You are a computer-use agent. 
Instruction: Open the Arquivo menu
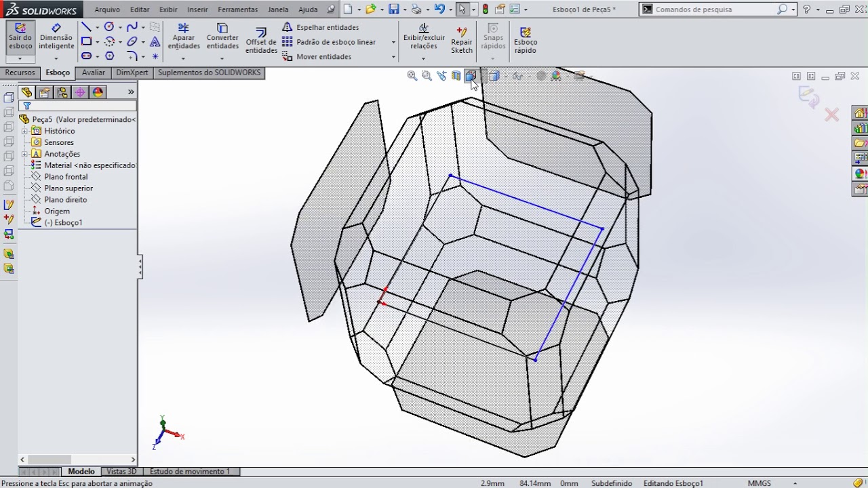(107, 9)
